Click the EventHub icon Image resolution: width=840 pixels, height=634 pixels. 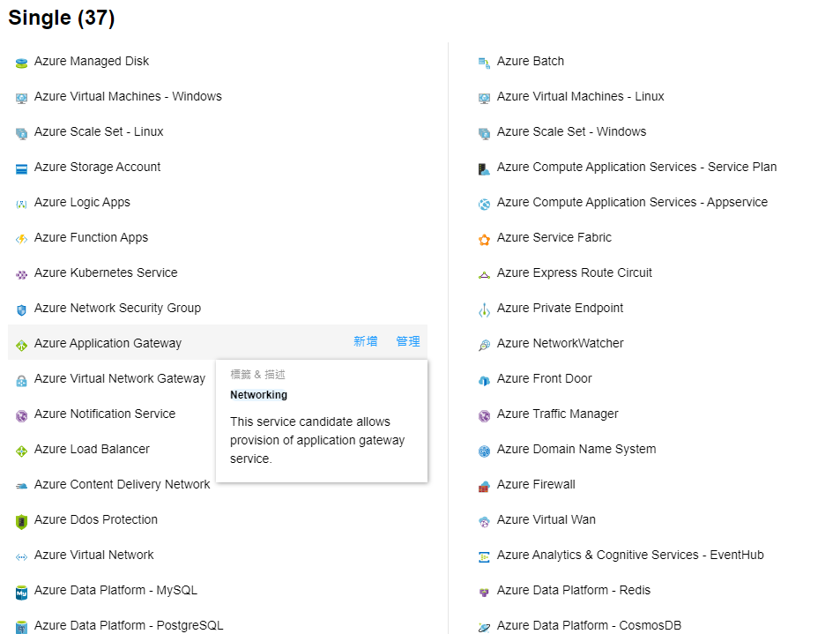tap(484, 557)
